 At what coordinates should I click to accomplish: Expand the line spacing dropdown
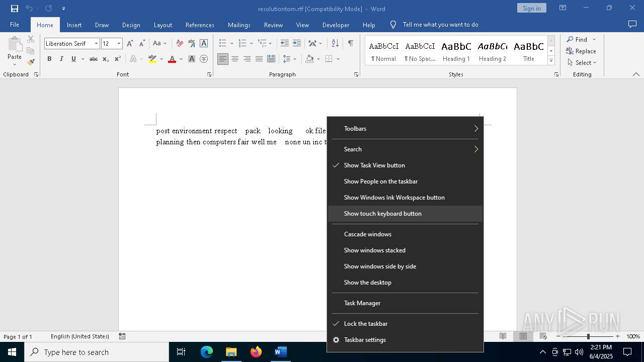tap(295, 59)
